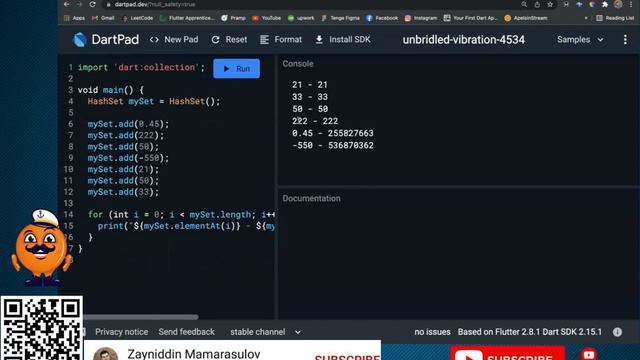The image size is (640, 360).
Task: Click code line void main() {
Action: pyautogui.click(x=111, y=90)
